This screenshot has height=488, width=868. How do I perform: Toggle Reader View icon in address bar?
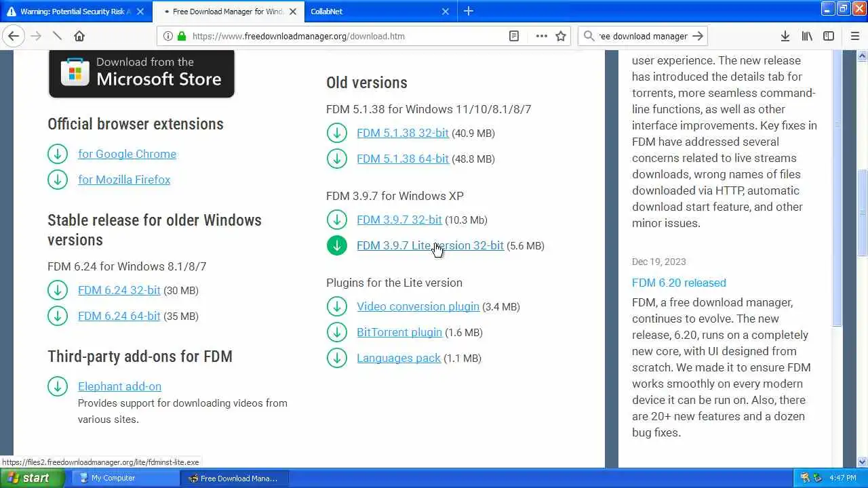514,36
